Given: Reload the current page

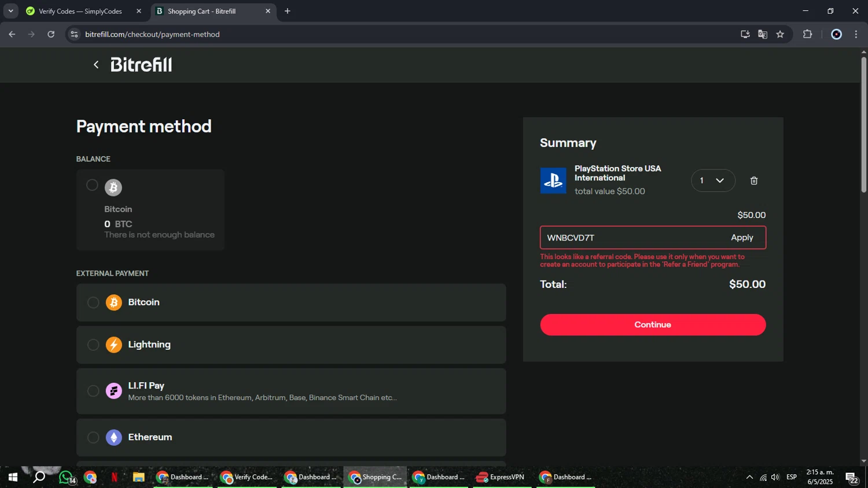Looking at the screenshot, I should (51, 34).
